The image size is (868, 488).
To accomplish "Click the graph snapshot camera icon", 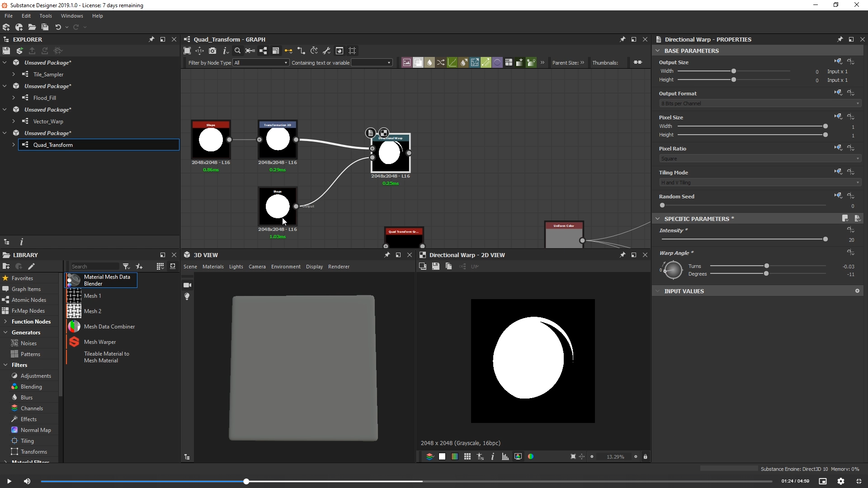I will coord(212,51).
